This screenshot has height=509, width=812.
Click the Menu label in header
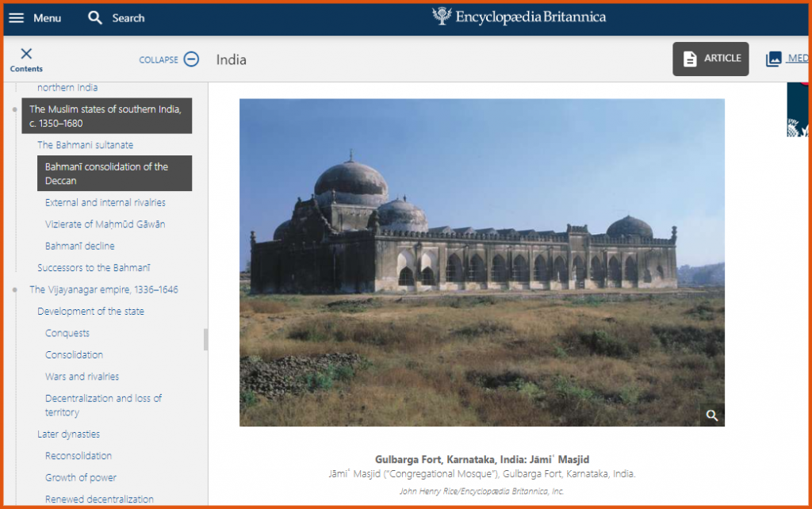click(x=47, y=18)
